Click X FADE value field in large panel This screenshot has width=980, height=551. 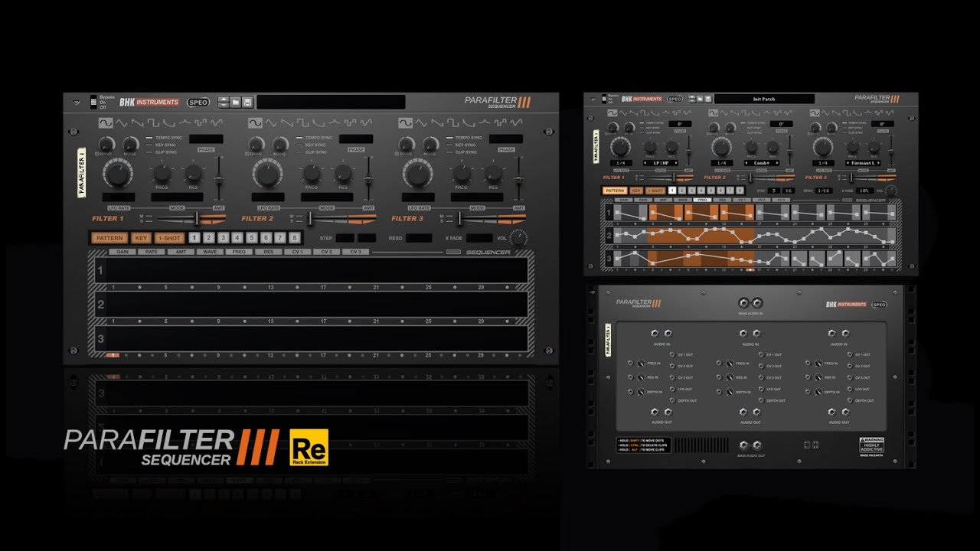pyautogui.click(x=479, y=238)
